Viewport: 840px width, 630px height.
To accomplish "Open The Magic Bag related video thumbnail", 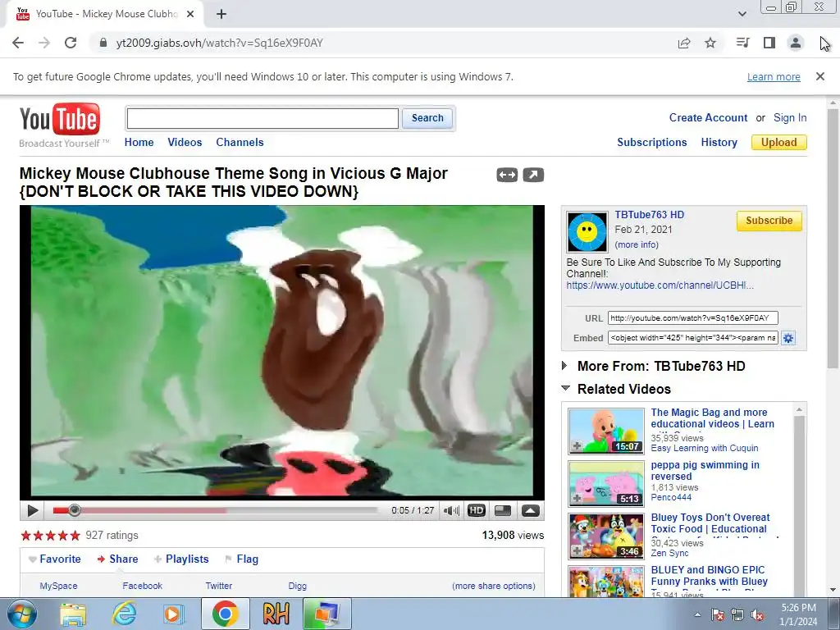I will click(x=606, y=431).
